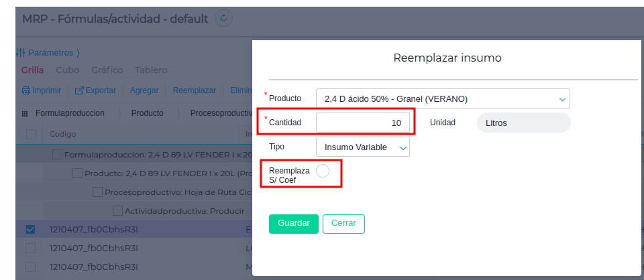Open the Tablero view tab

[151, 70]
